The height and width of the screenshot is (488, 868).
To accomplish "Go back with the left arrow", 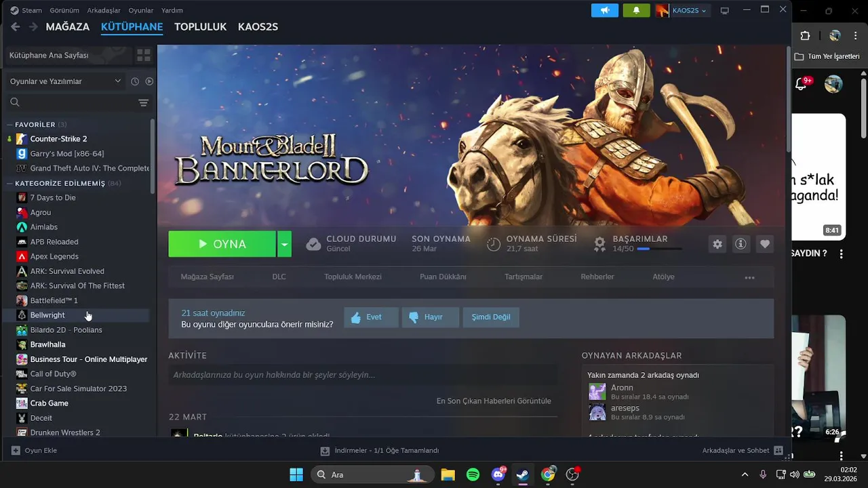I will coord(16,27).
